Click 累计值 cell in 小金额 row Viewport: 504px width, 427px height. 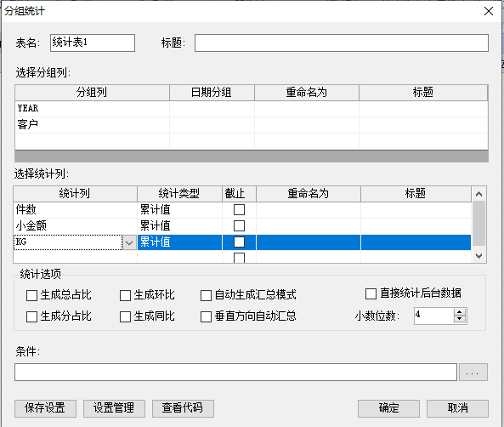pyautogui.click(x=179, y=226)
